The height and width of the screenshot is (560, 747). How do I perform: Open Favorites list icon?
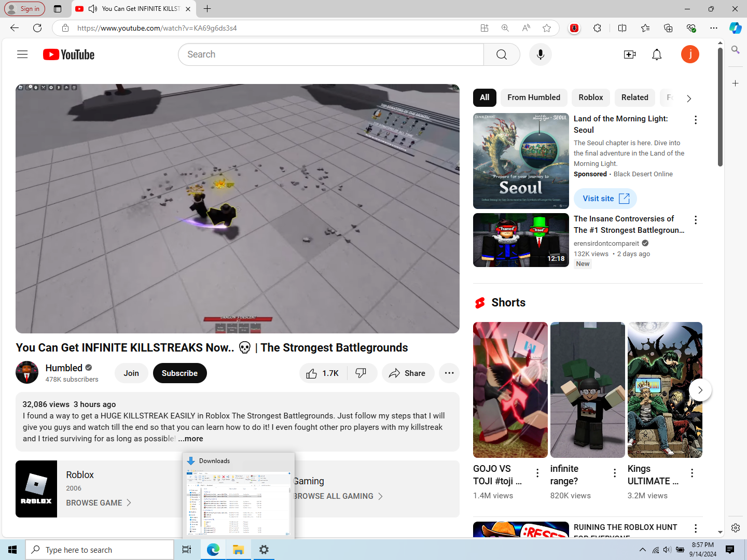(645, 28)
